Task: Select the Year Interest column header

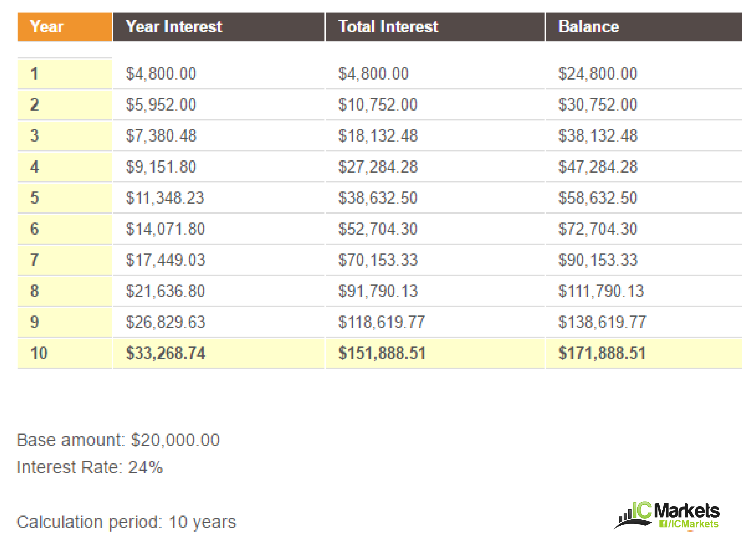Action: point(219,27)
